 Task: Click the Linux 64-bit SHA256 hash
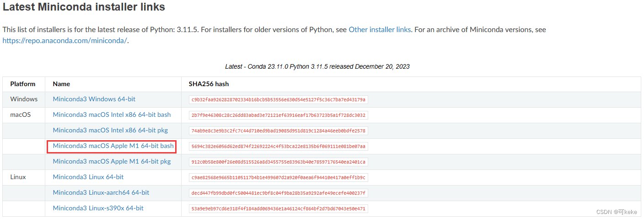(278, 177)
